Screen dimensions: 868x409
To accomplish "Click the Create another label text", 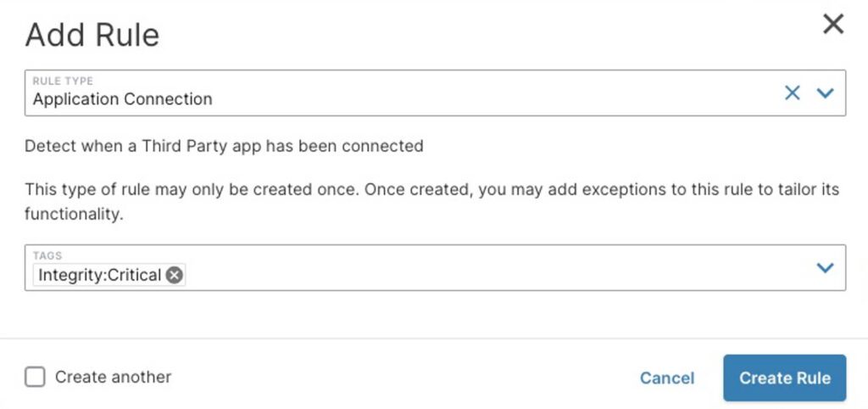I will (113, 378).
